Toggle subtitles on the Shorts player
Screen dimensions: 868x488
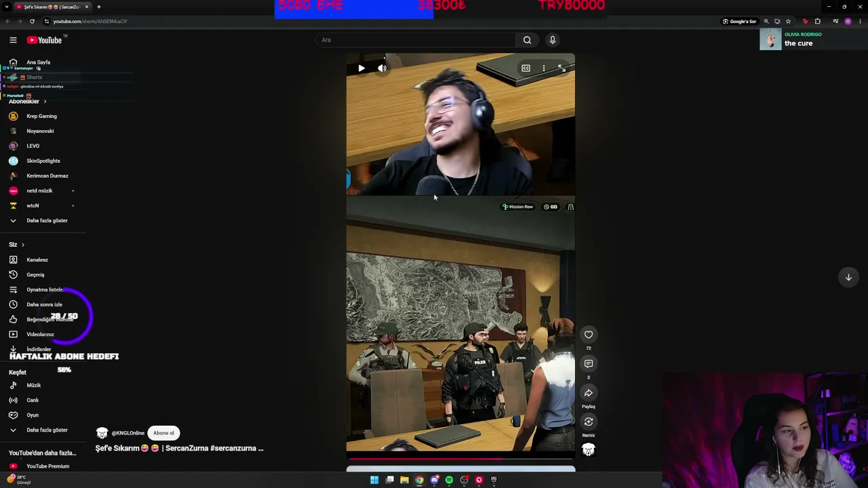pos(526,68)
